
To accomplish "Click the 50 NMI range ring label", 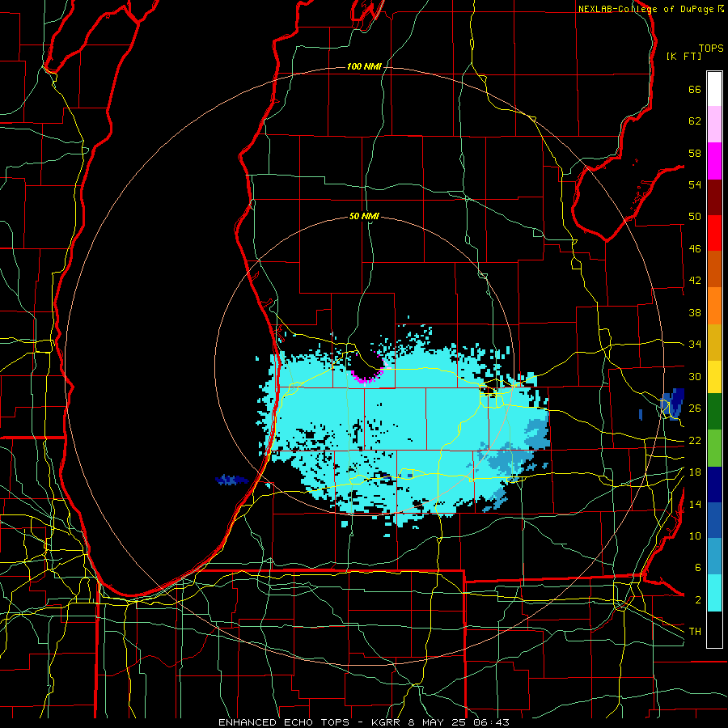I will [x=364, y=216].
